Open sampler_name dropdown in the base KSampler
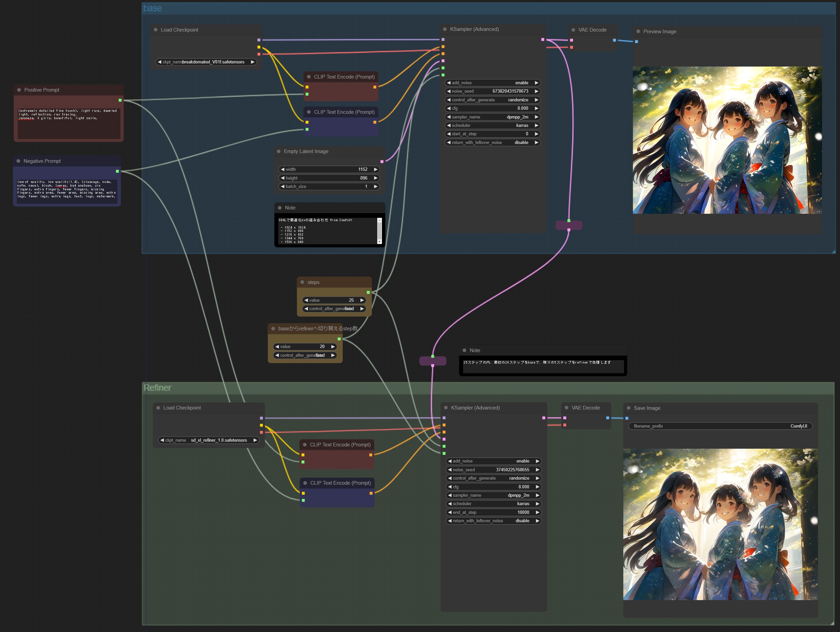This screenshot has width=840, height=632. [492, 117]
